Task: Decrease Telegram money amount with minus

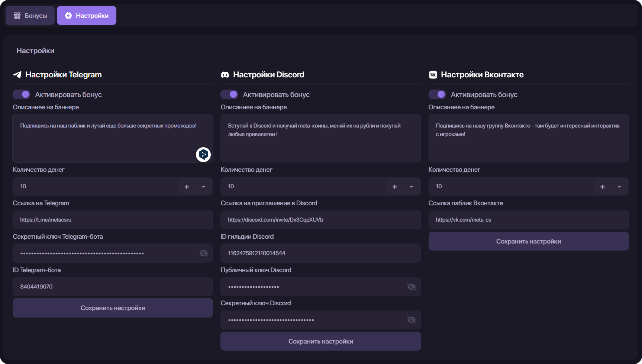Action: tap(204, 187)
